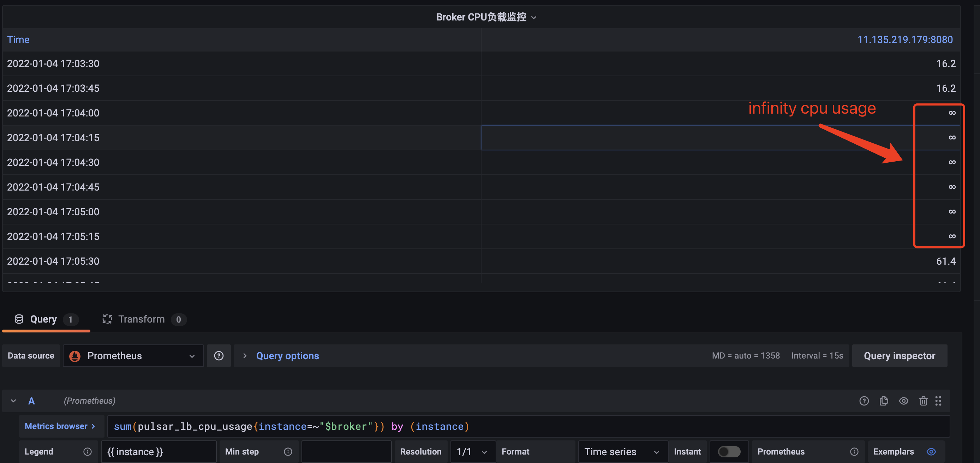Open Metrics browser
The height and width of the screenshot is (463, 980).
60,426
